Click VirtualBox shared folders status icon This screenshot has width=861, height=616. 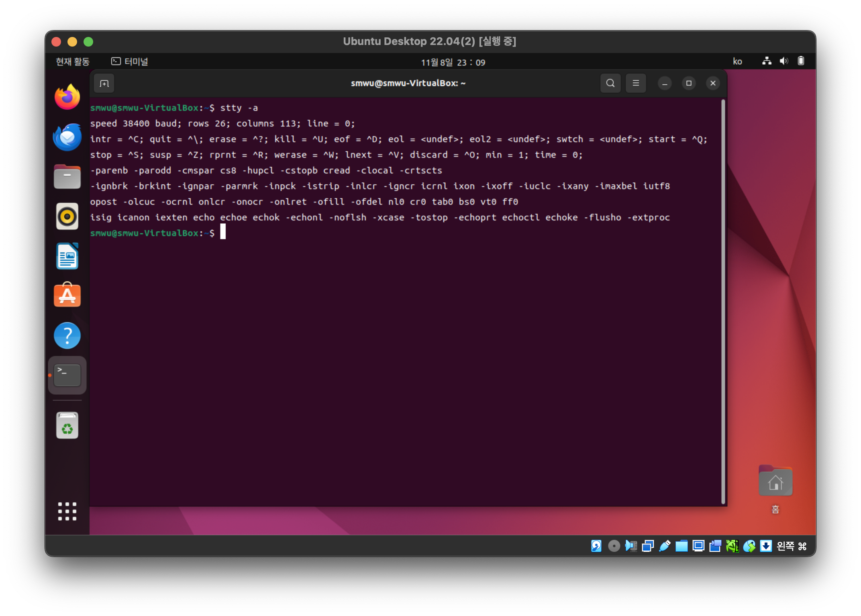click(681, 546)
